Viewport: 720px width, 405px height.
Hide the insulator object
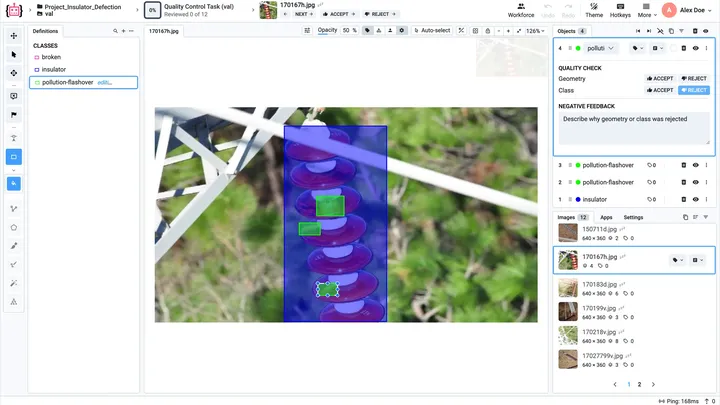(x=696, y=199)
